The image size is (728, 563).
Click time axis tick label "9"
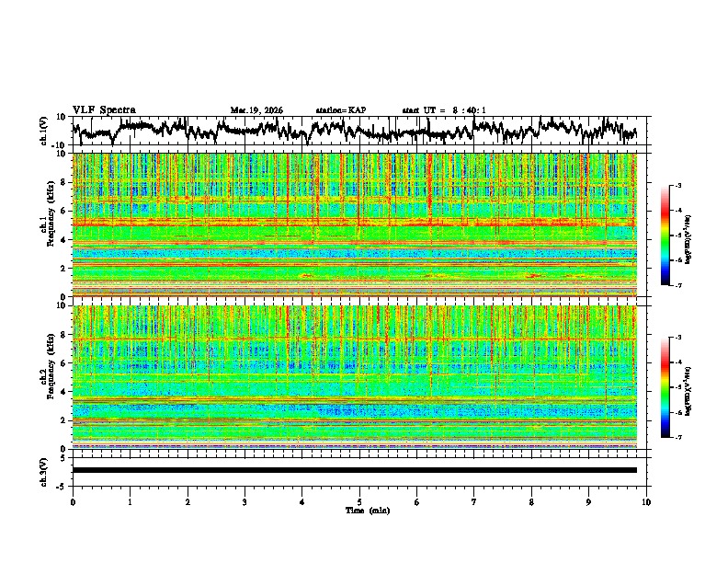click(588, 502)
